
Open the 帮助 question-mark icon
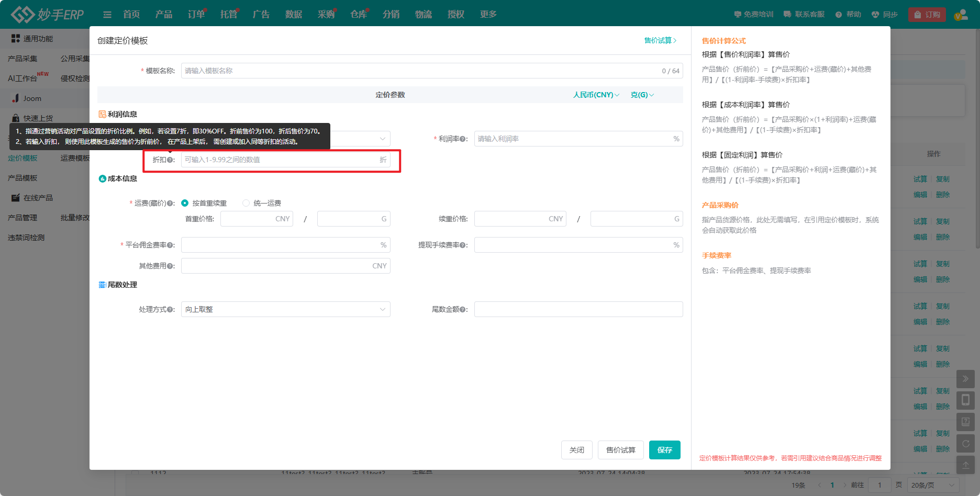click(839, 15)
